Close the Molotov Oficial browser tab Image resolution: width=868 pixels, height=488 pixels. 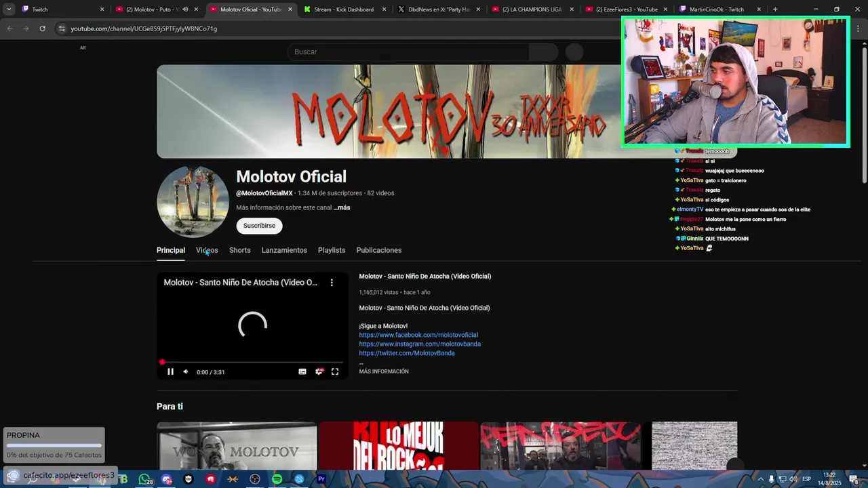point(290,9)
